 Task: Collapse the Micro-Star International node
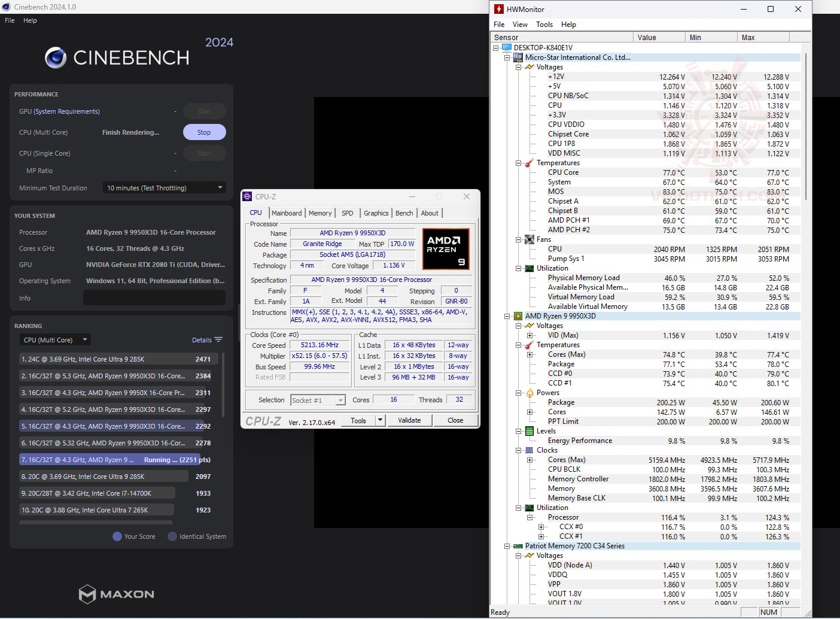tap(507, 57)
